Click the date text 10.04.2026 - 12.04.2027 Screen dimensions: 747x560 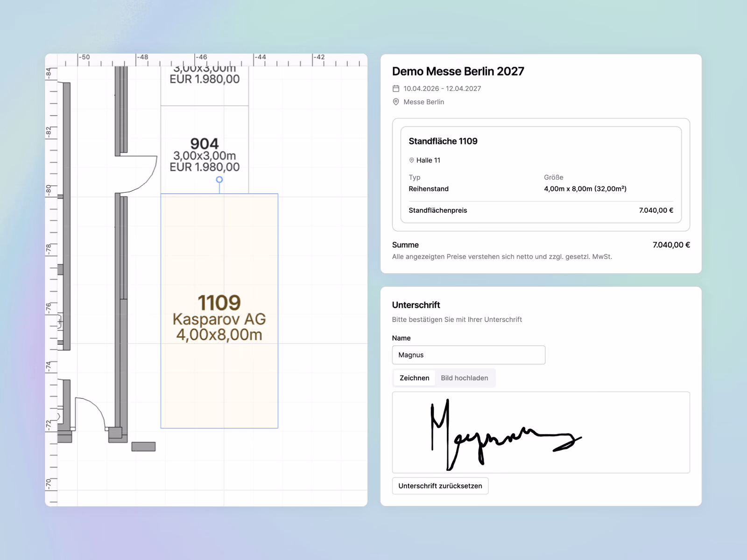click(x=442, y=89)
